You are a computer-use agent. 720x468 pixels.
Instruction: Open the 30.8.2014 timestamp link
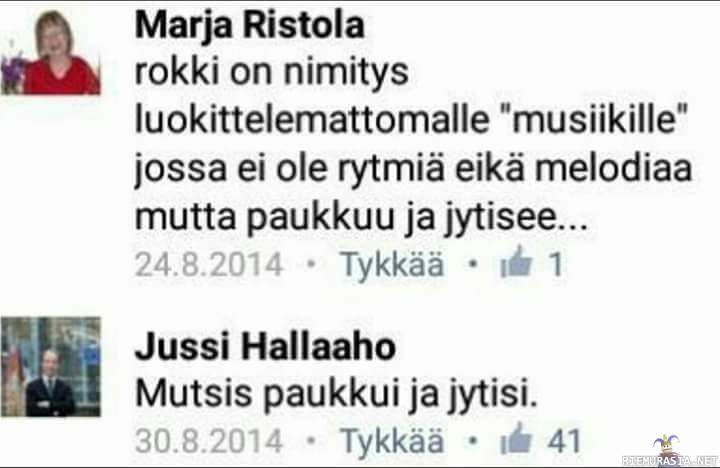(x=208, y=440)
